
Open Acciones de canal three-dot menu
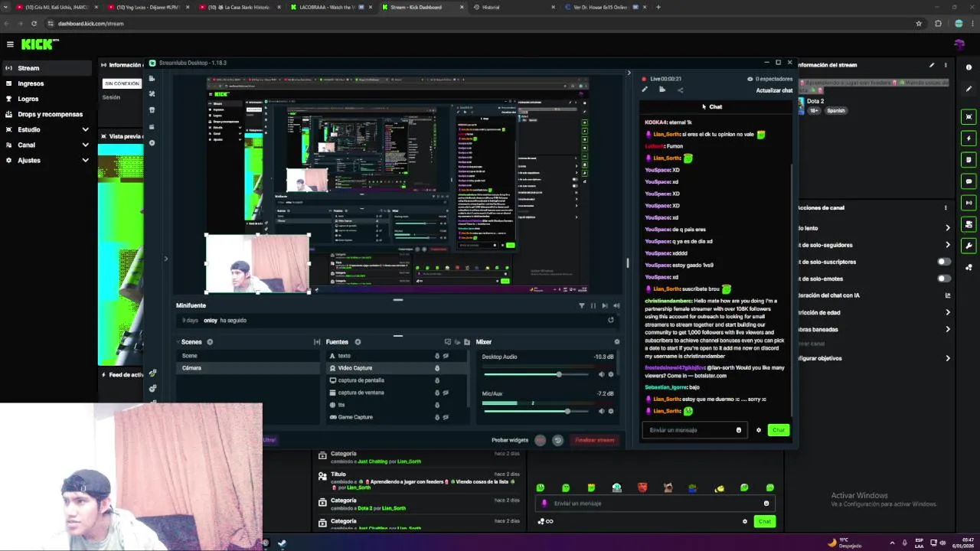(946, 207)
